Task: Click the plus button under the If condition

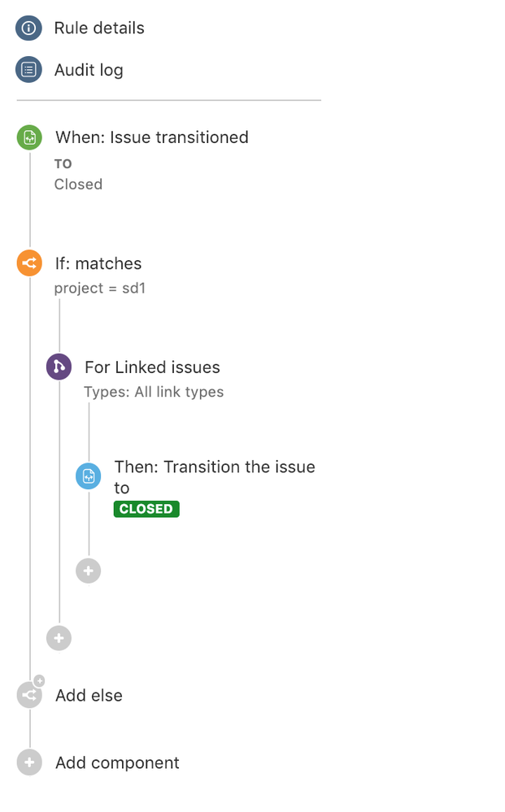Action: click(x=58, y=638)
